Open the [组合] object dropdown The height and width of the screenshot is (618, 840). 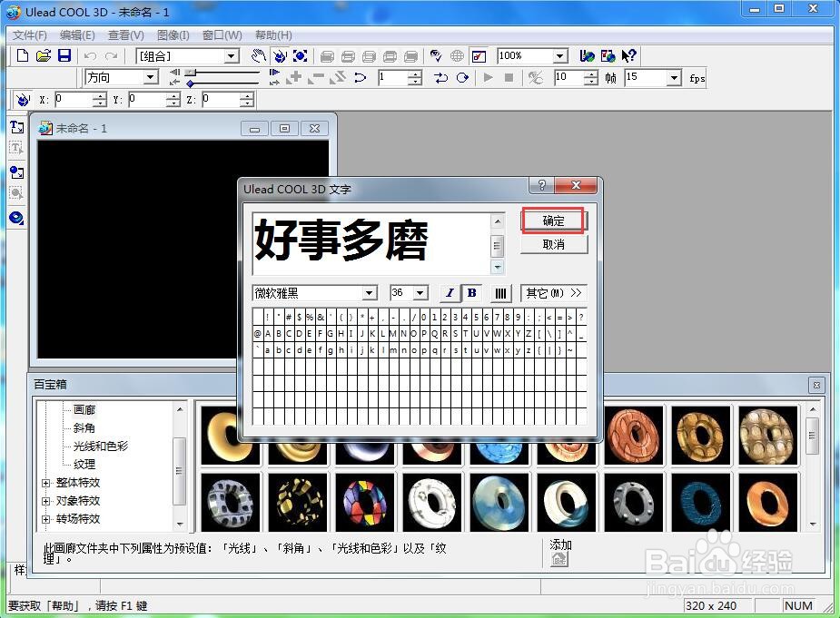(232, 55)
